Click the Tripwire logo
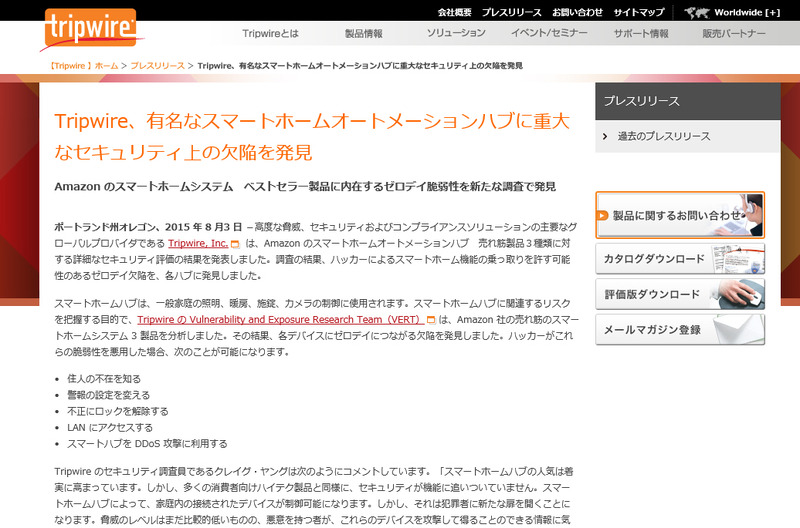 pyautogui.click(x=88, y=27)
